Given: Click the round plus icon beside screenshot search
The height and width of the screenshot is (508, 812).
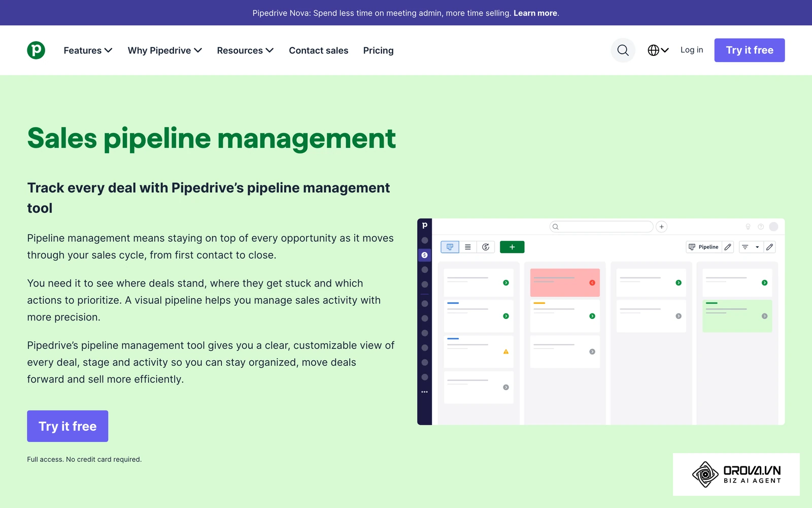Looking at the screenshot, I should [661, 227].
